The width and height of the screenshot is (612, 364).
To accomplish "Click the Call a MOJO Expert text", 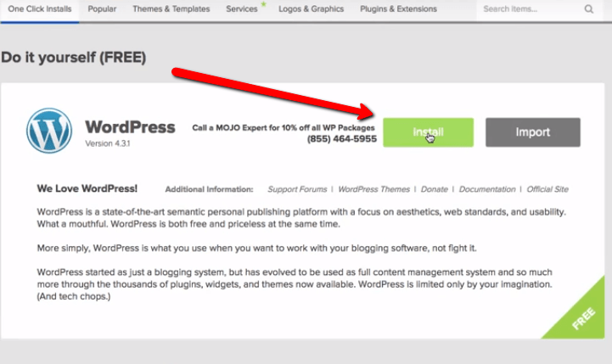I will pos(284,127).
